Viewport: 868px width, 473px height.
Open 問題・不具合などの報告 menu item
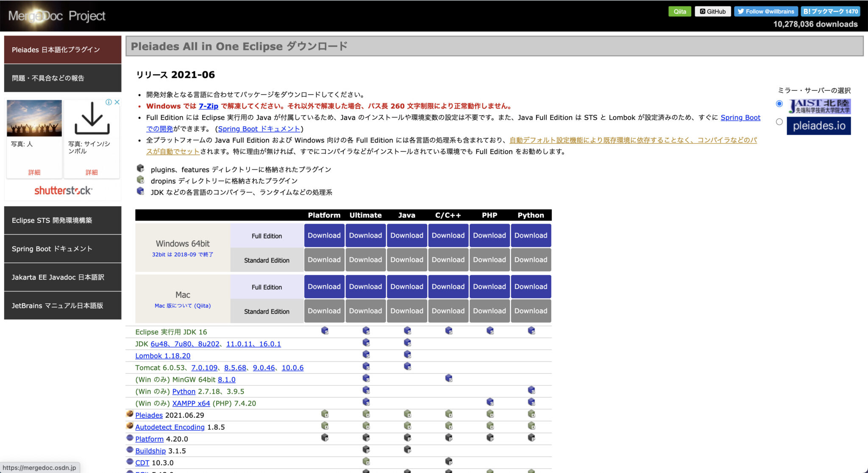coord(63,78)
